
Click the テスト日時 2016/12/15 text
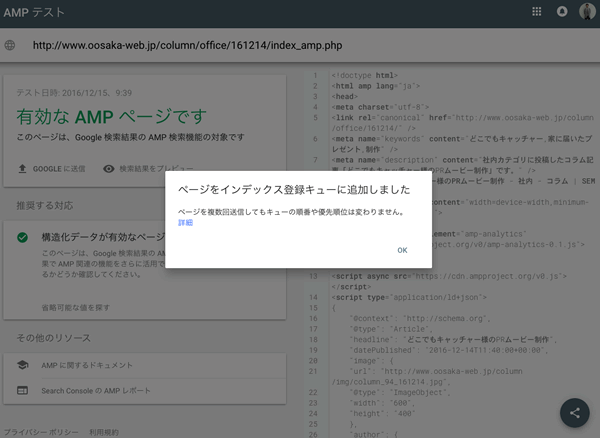tap(74, 93)
